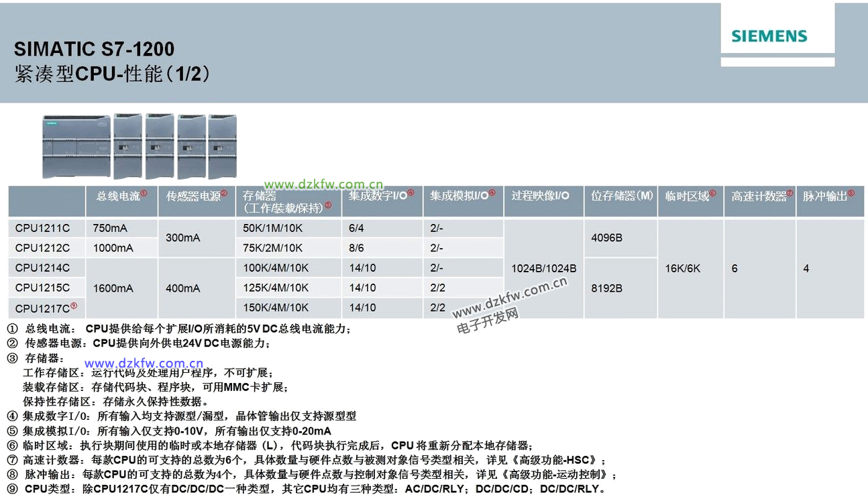Click the 6/4 digital I/O cell

382,228
